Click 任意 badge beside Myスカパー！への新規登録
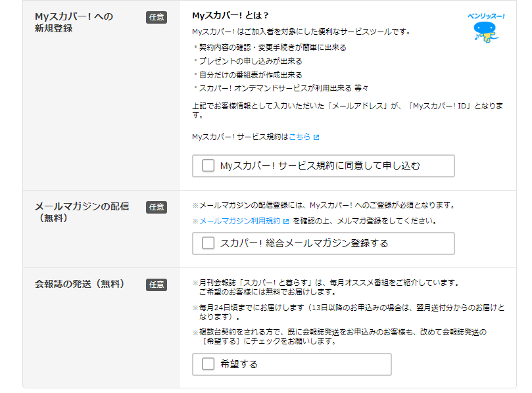Screen dimensions: 532x393 click(157, 17)
